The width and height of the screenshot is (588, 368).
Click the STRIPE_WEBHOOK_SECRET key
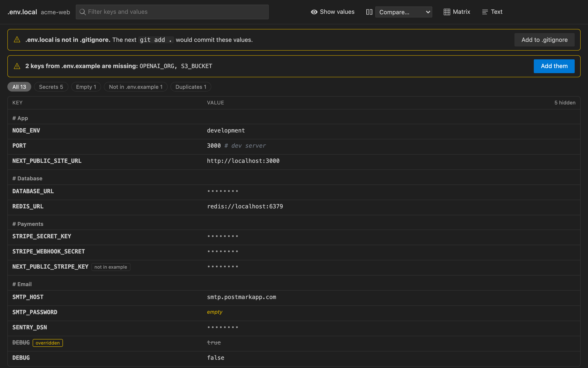(49, 251)
